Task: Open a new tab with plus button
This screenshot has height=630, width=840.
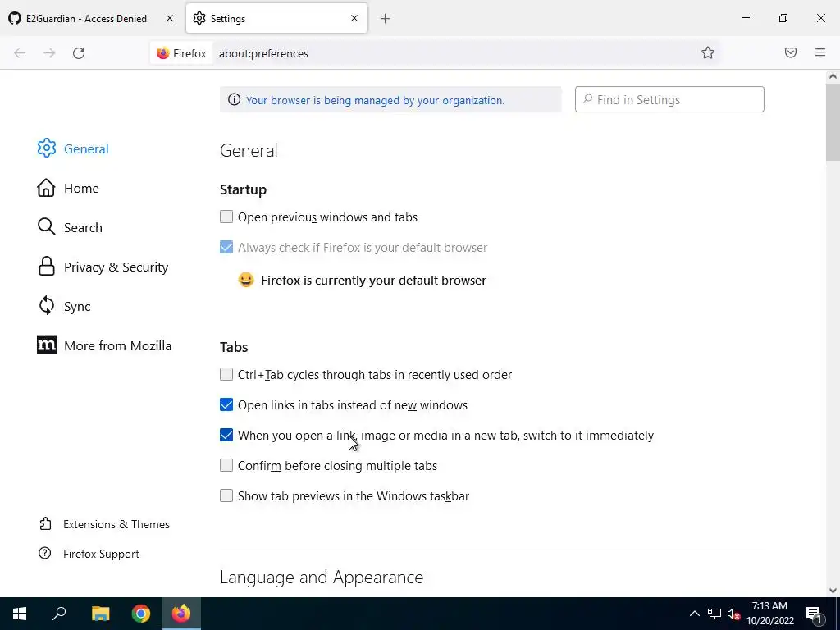Action: (x=386, y=19)
